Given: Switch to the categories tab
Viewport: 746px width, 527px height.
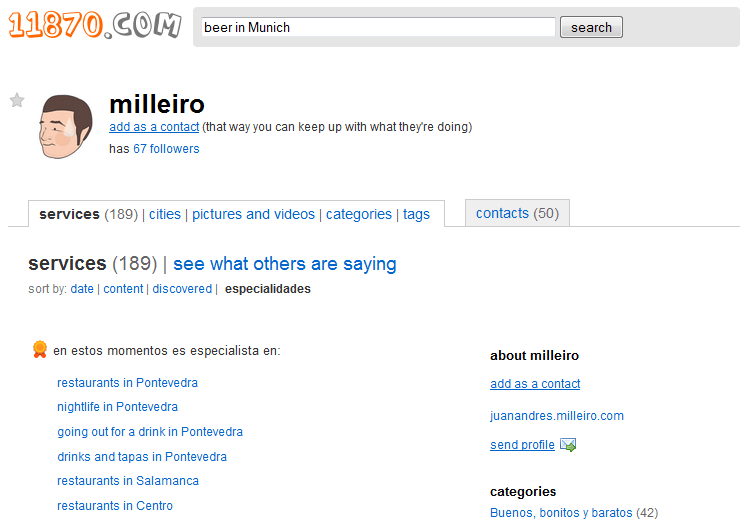Looking at the screenshot, I should (359, 214).
